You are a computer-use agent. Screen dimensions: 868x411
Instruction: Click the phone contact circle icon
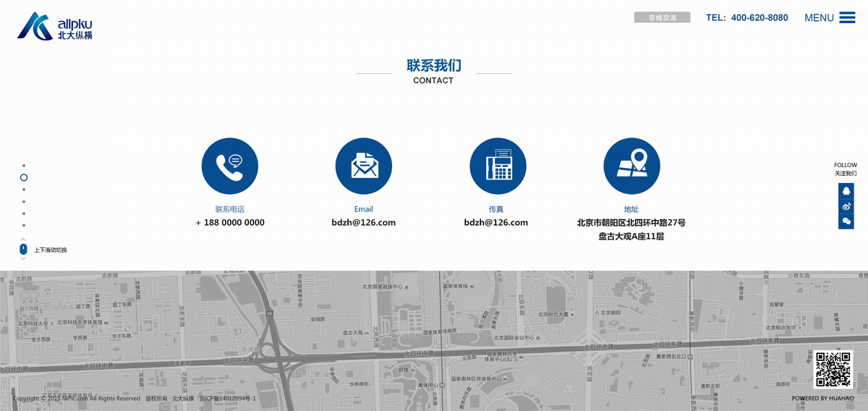point(229,166)
